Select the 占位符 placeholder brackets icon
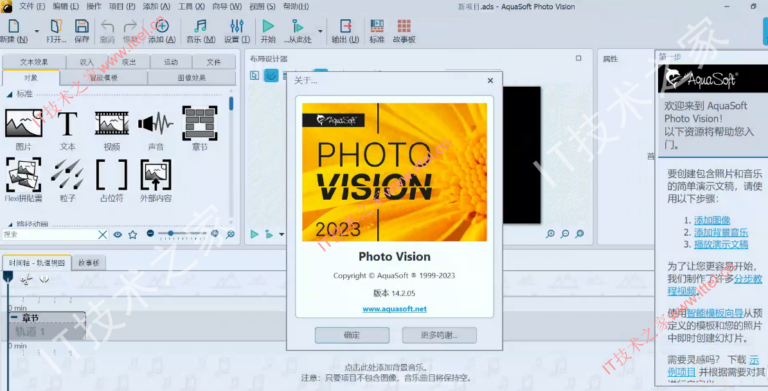Viewport: 768px width, 391px height. click(x=112, y=175)
